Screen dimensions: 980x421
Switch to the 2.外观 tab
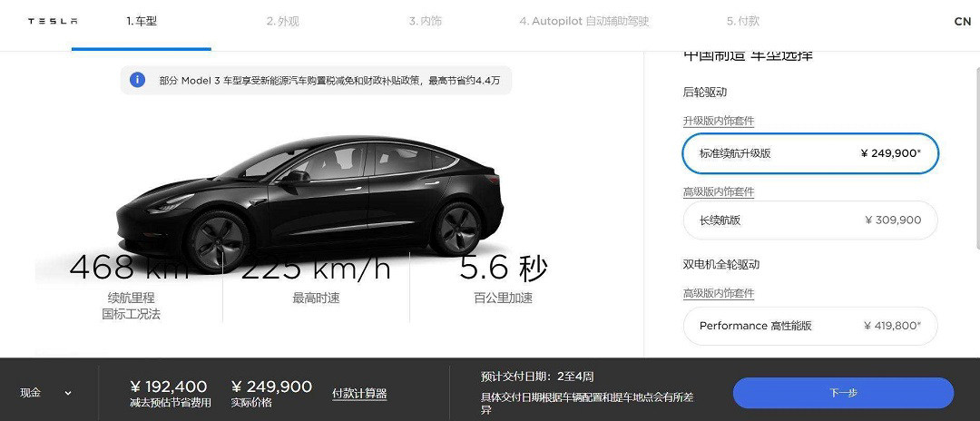pos(282,21)
